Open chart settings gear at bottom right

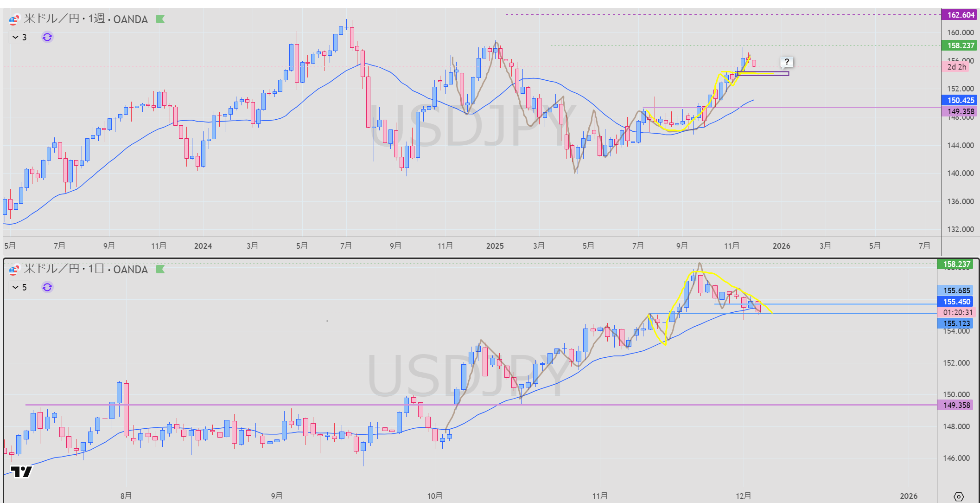pyautogui.click(x=958, y=497)
